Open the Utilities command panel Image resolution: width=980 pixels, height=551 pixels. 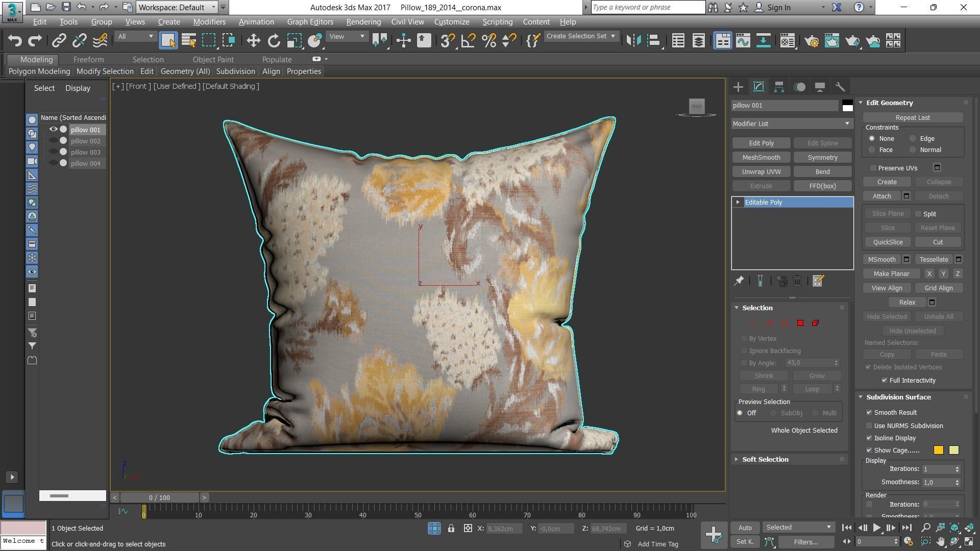[x=840, y=87]
